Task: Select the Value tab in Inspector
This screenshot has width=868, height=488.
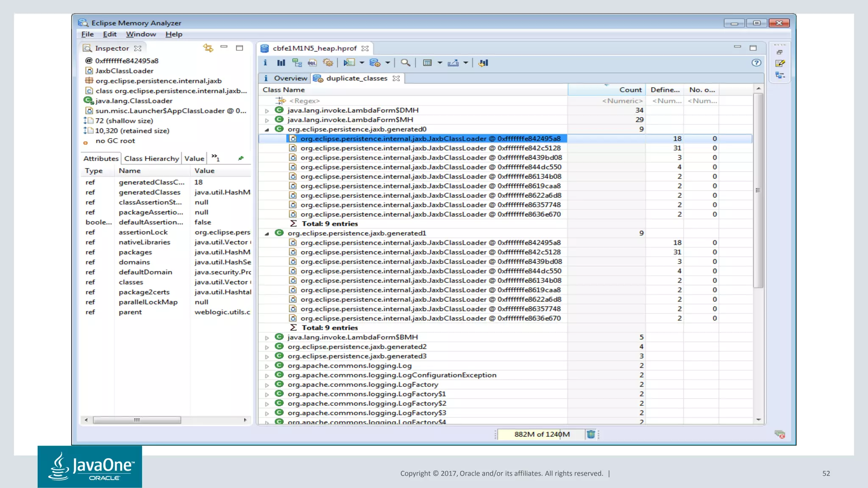Action: point(194,158)
